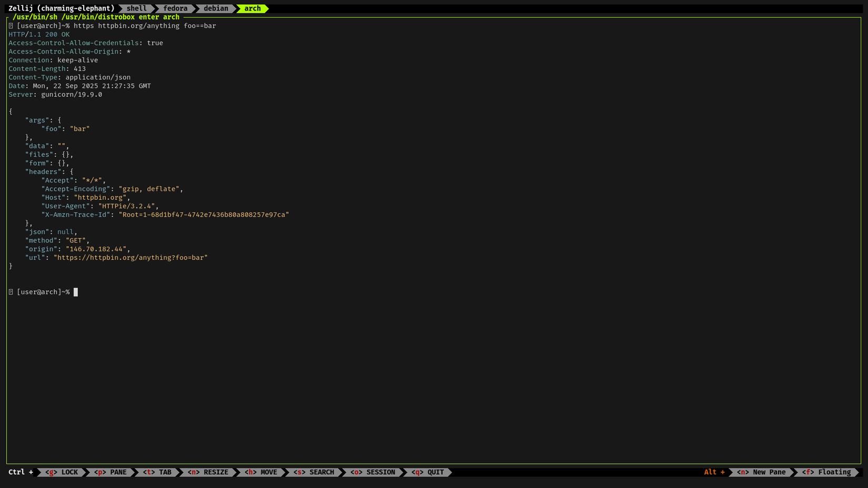
Task: Switch to the fedora tab
Action: 175,8
